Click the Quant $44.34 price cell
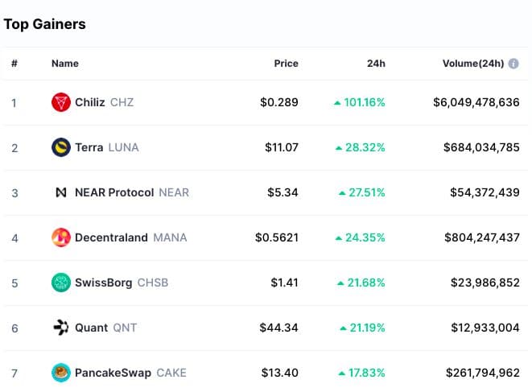The image size is (532, 392). 278,328
